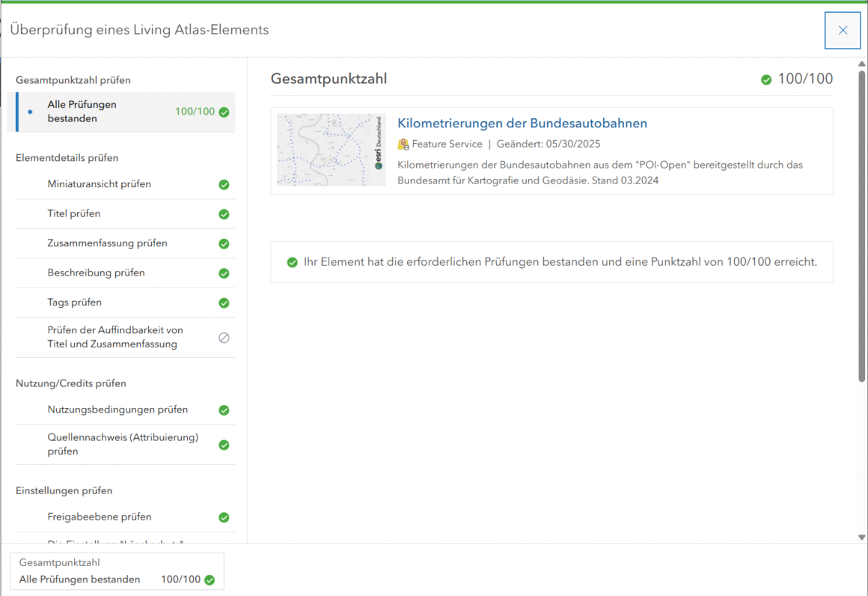Click green checkmark beside 'Miniaturansicht prüfen'
Image resolution: width=868 pixels, height=596 pixels.
[224, 184]
